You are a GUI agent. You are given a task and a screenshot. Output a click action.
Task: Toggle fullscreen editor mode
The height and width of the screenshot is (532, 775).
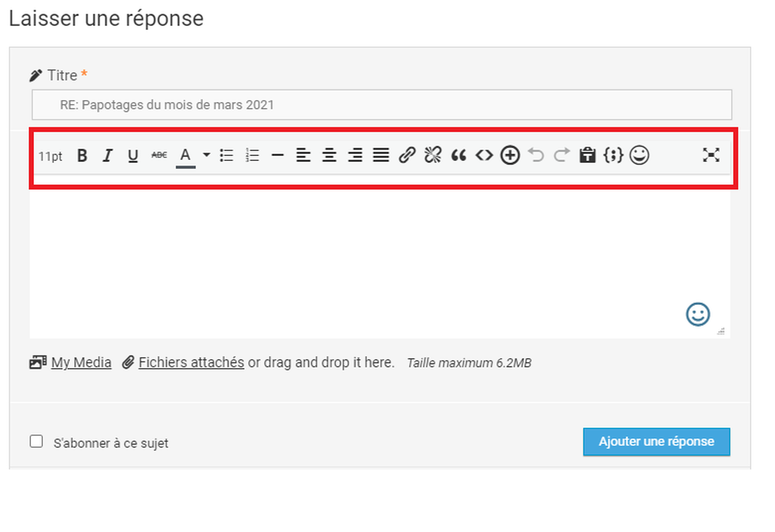tap(711, 155)
